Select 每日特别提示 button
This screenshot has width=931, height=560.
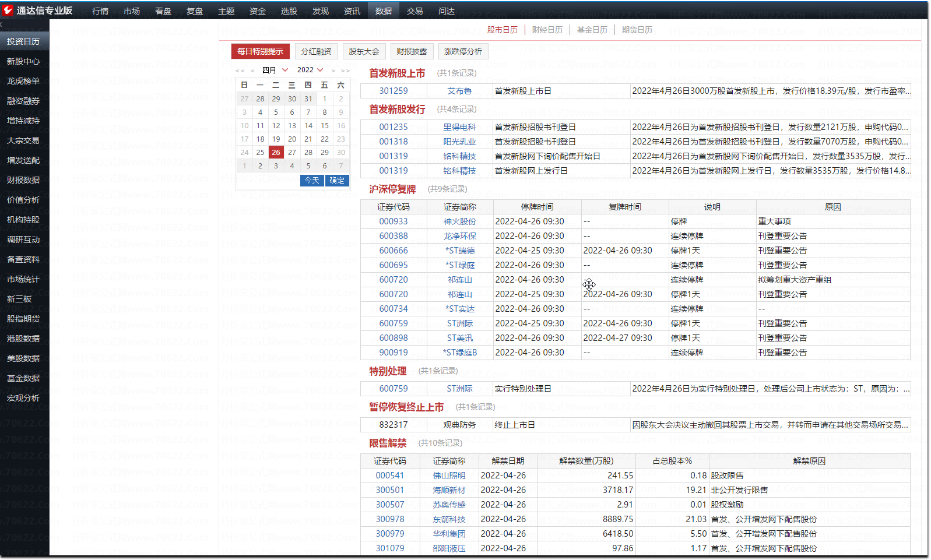pos(261,51)
